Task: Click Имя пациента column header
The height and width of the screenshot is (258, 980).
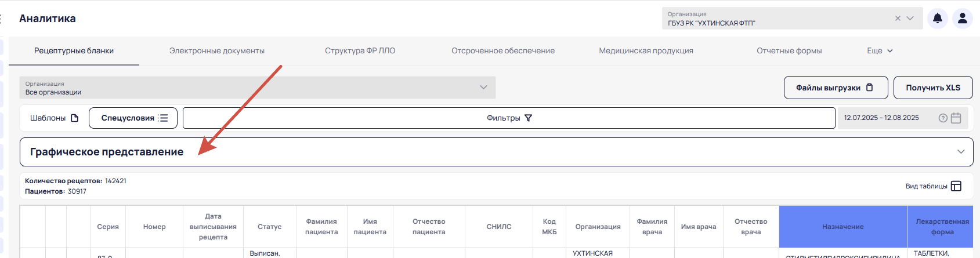Action: pos(370,227)
